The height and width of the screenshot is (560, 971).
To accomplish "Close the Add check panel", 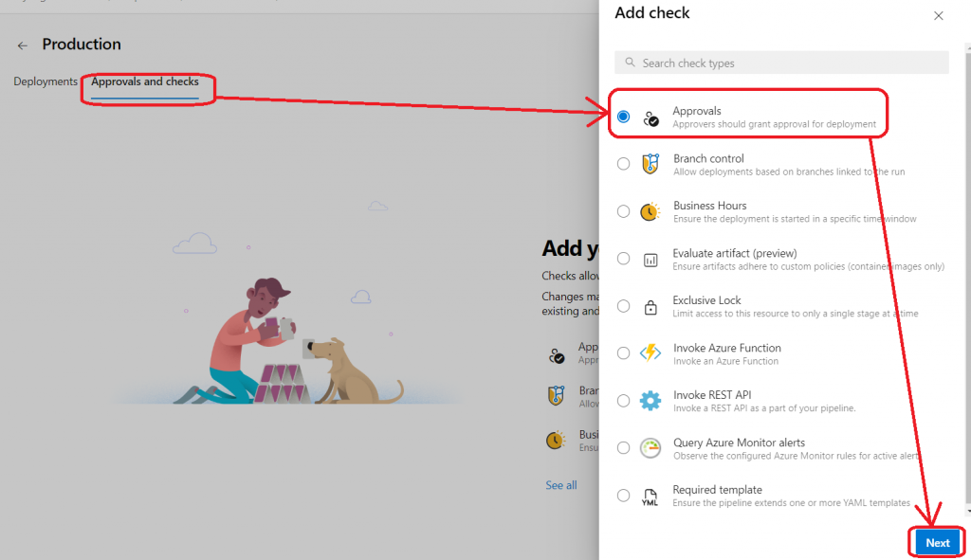I will (939, 16).
